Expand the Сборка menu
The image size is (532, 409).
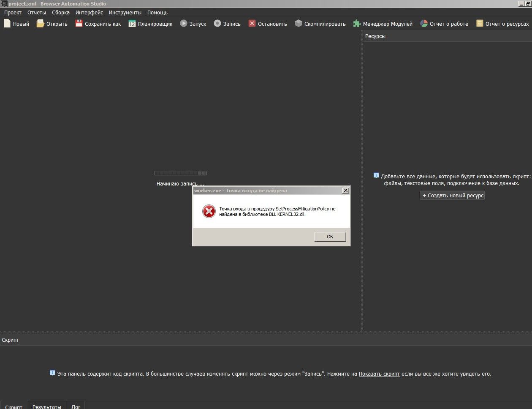(x=61, y=13)
